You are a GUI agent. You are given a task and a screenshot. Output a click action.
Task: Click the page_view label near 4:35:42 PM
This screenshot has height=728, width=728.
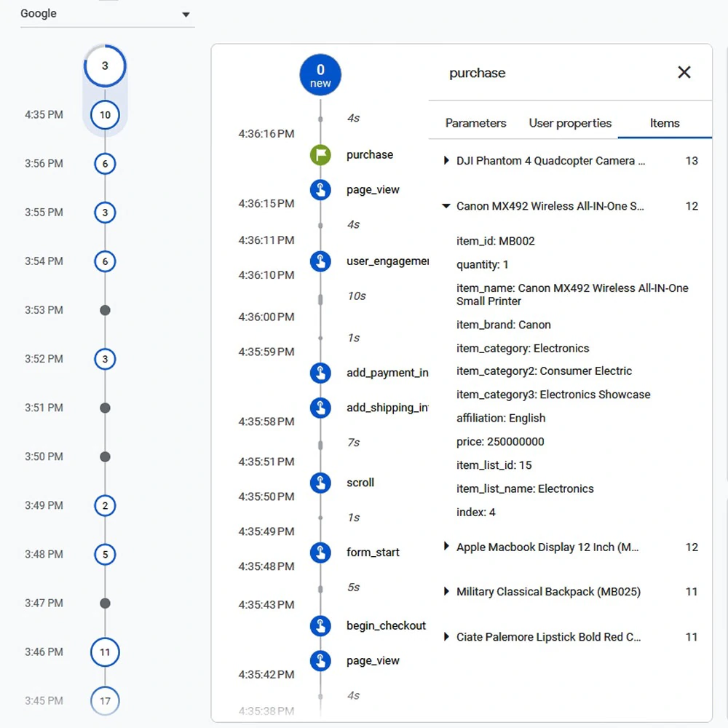(373, 661)
